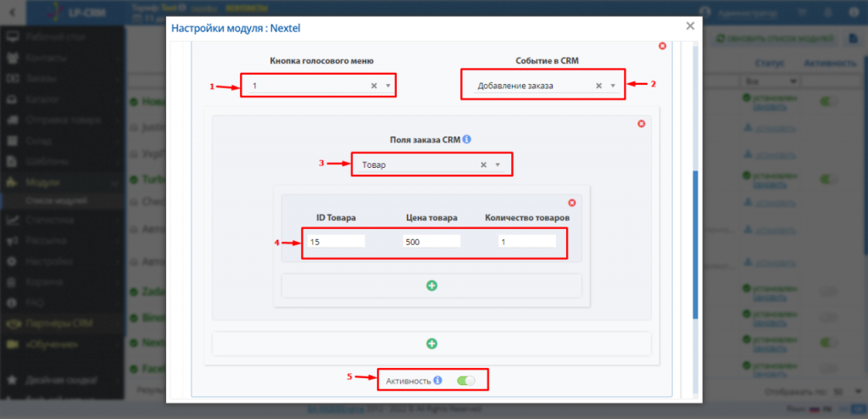Click the Цена товара field containing 500

point(431,242)
